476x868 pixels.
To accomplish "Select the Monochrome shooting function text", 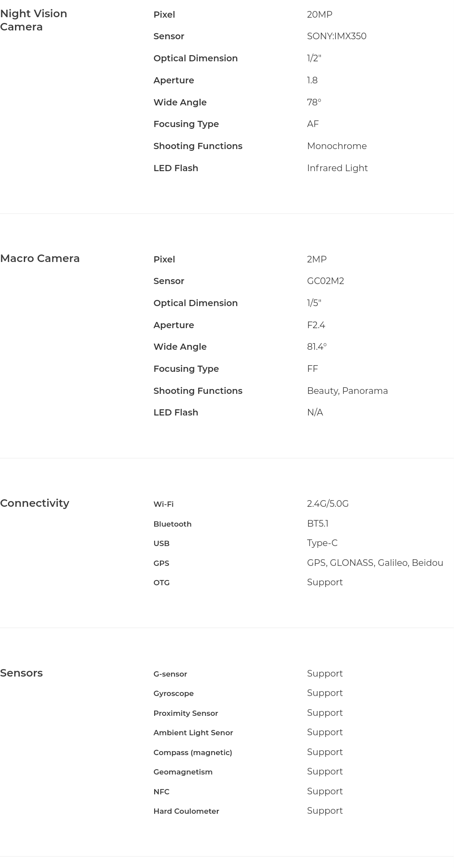I will [x=337, y=146].
